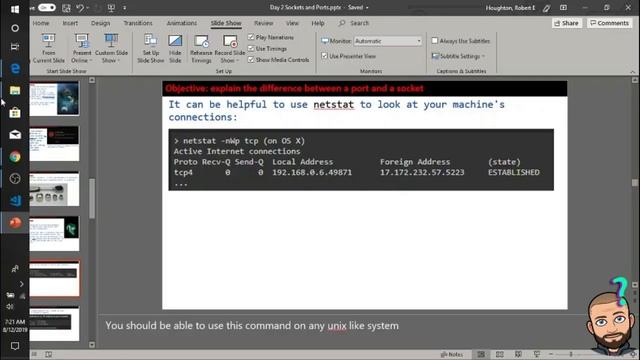The height and width of the screenshot is (360, 640).
Task: Click the Search box in ribbon
Action: [354, 23]
